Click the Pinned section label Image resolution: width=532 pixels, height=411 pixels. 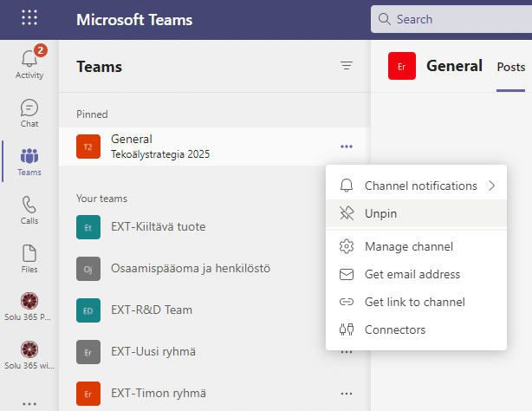click(92, 114)
